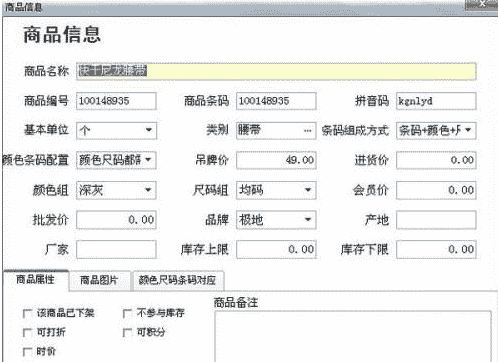Expand the 颜色组 dropdown showing 深灰
Image resolution: width=498 pixels, height=362 pixels.
149,190
